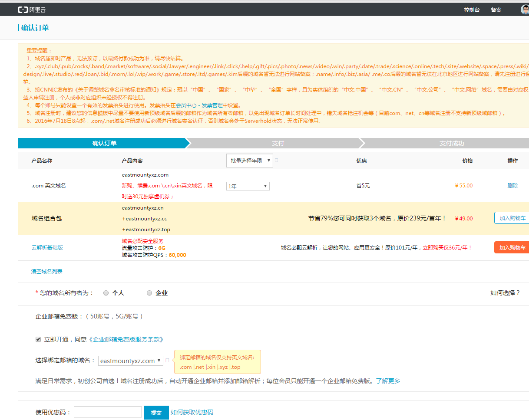Open the eastmountyxz.com mailbox domain dropdown
Image resolution: width=529 pixels, height=420 pixels.
[x=131, y=361]
